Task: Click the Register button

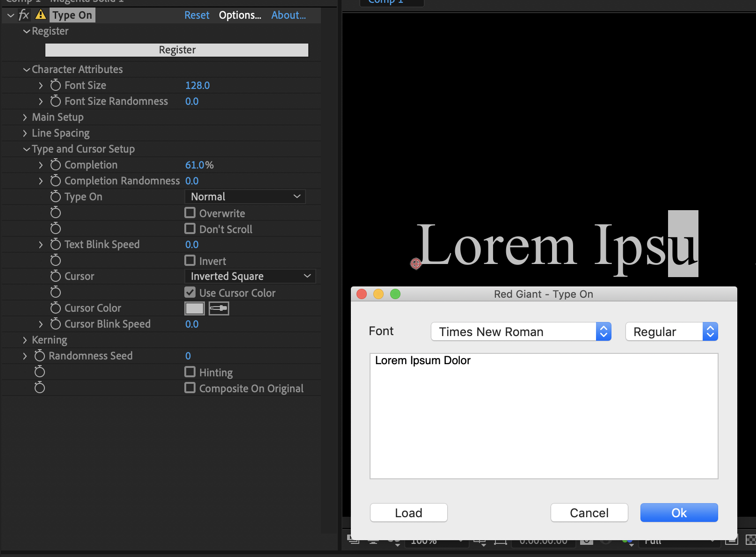Action: tap(177, 50)
